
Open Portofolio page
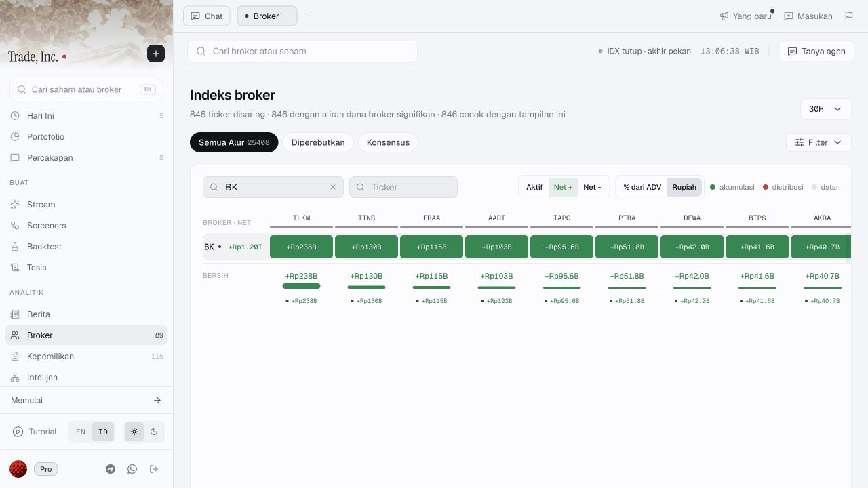click(x=87, y=137)
